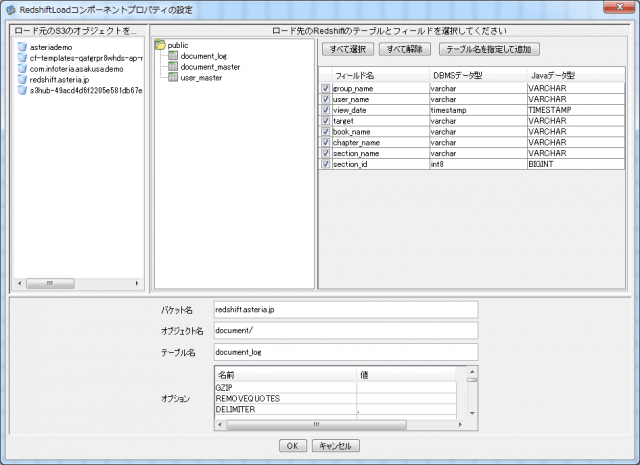
Task: Click the section_id int8 DBMS cell
Action: (478, 164)
